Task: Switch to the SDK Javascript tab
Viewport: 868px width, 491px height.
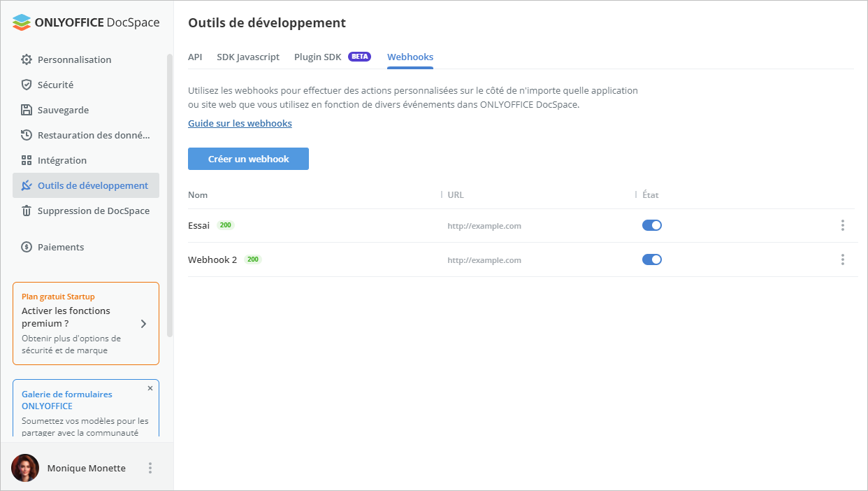Action: (248, 57)
